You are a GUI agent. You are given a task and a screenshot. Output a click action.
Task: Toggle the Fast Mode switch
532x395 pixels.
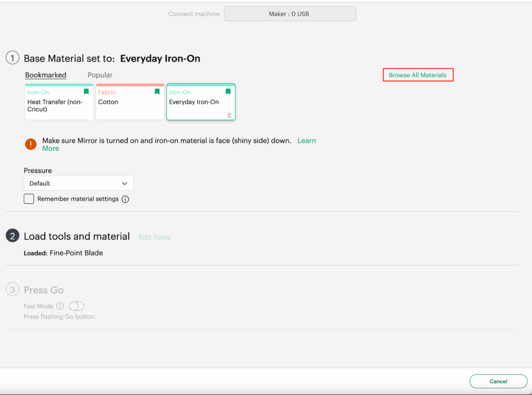pyautogui.click(x=76, y=306)
